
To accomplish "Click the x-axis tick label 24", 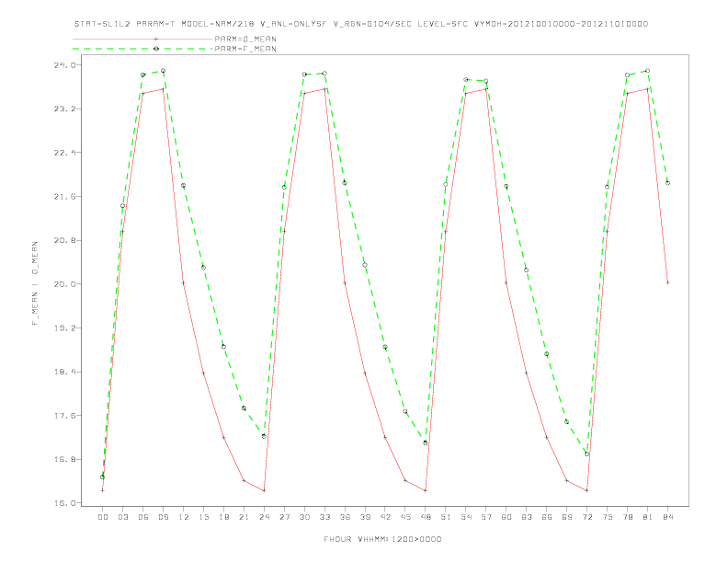I will coord(264,517).
